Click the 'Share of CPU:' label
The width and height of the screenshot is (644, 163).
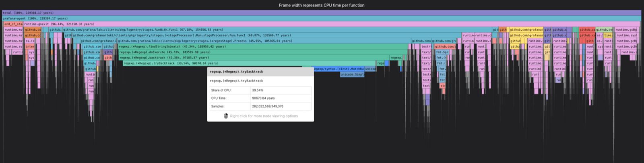tap(221, 90)
